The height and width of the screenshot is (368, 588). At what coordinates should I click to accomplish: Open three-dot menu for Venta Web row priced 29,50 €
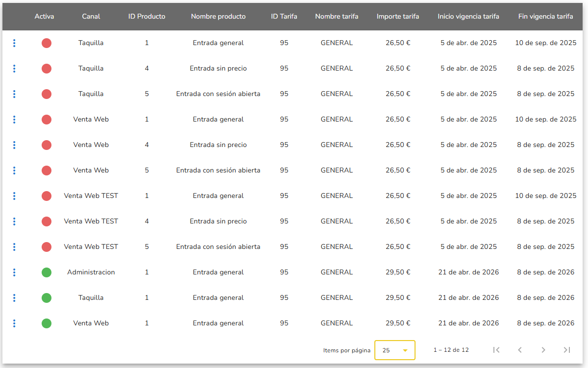click(x=14, y=323)
